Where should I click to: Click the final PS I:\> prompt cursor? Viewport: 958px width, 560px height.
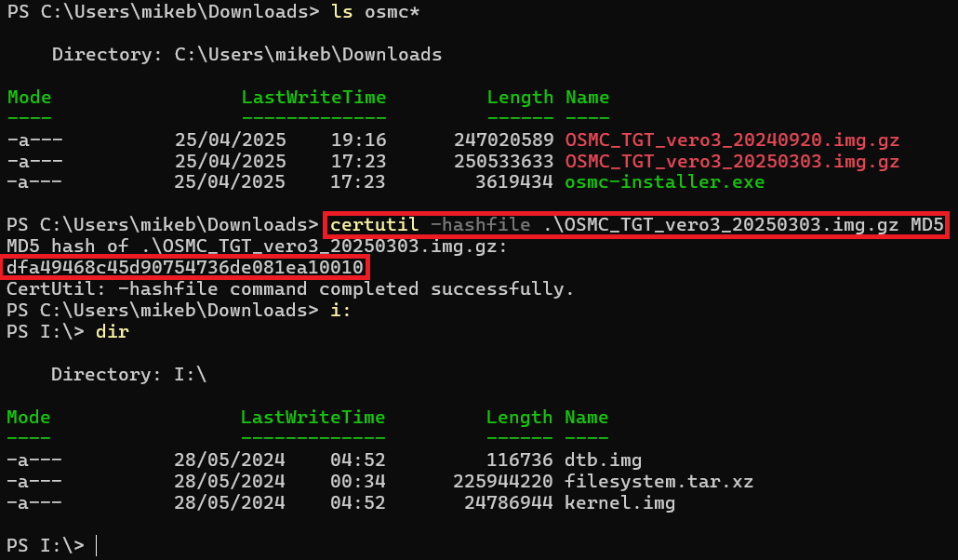[x=97, y=545]
